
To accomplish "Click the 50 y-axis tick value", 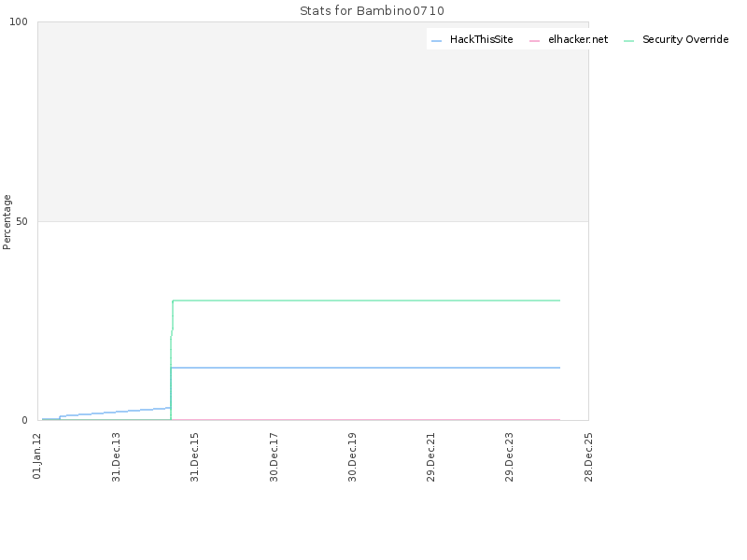I will 21,221.
